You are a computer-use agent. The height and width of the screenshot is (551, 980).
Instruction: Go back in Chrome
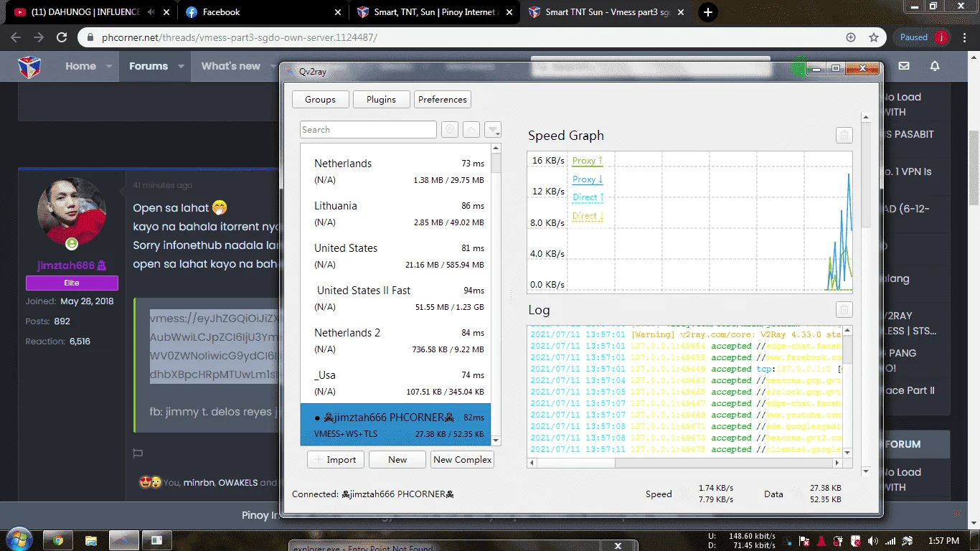(16, 37)
